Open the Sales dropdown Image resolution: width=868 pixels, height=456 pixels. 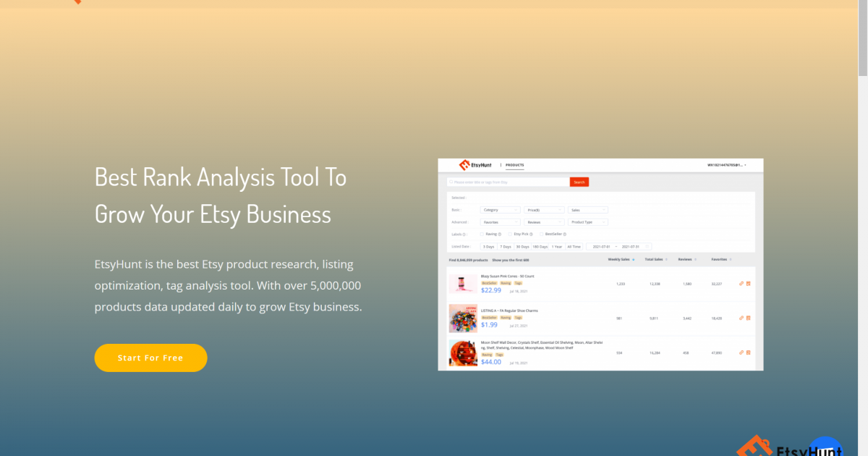point(588,210)
